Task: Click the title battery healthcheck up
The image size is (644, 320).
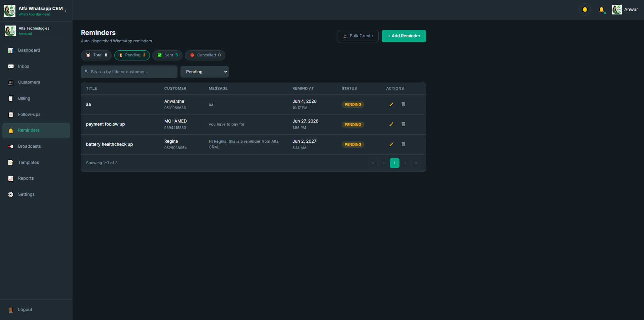Action: (109, 144)
